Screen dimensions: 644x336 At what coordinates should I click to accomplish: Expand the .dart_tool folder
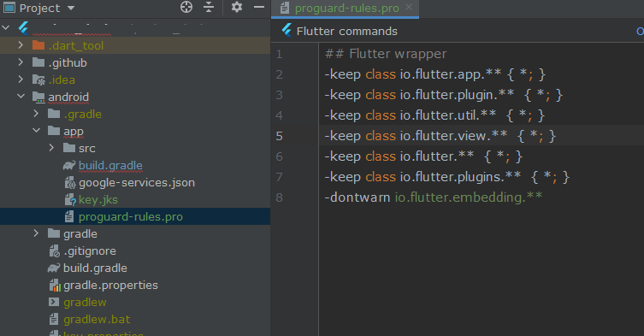point(21,45)
